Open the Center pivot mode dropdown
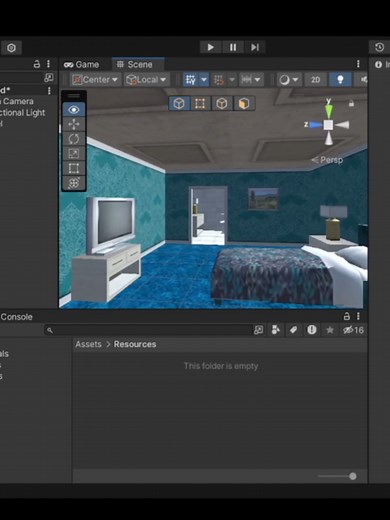Viewport: 390px width, 520px height. [x=95, y=80]
